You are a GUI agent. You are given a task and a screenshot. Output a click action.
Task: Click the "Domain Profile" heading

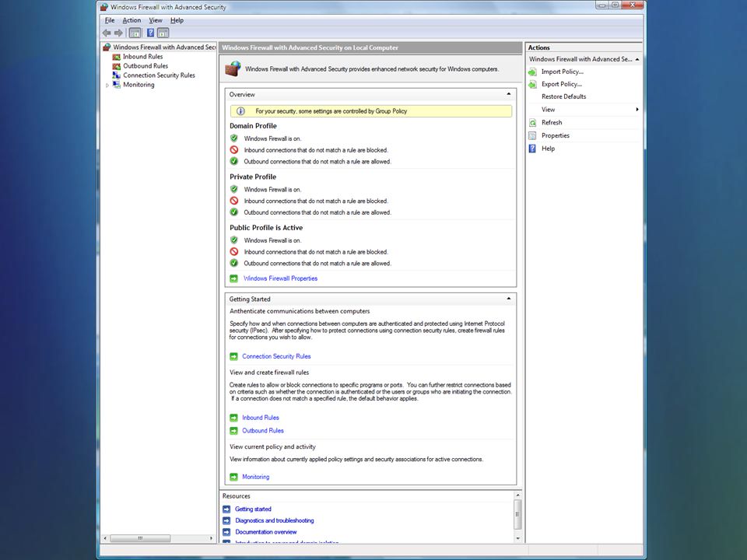click(253, 126)
